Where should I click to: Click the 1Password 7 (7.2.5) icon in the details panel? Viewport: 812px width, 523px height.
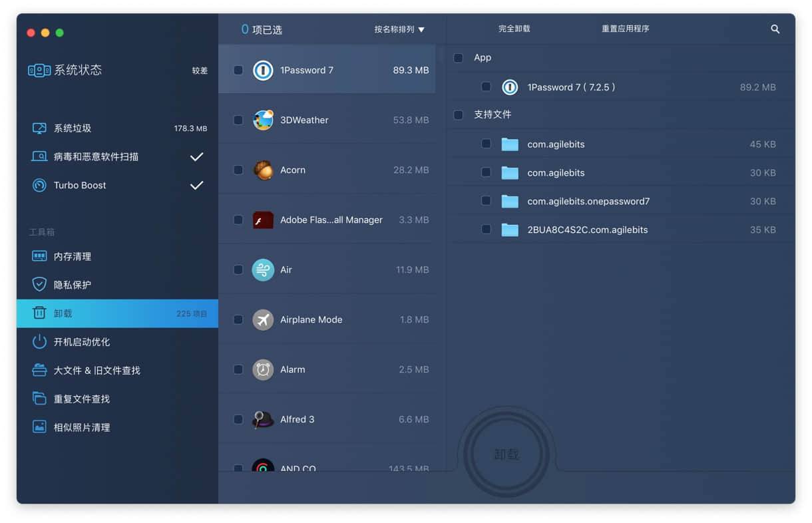(510, 87)
